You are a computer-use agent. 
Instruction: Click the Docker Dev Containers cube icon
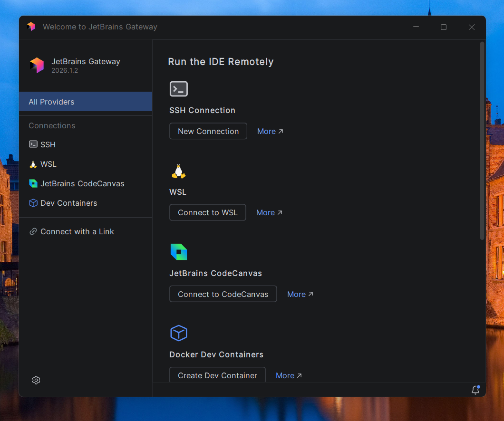click(x=178, y=333)
